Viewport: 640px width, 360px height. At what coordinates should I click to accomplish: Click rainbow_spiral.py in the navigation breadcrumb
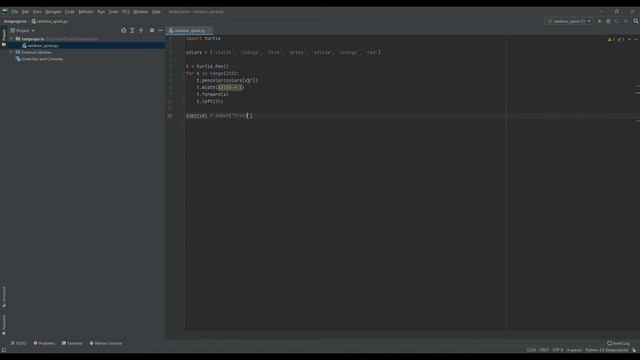pos(50,21)
